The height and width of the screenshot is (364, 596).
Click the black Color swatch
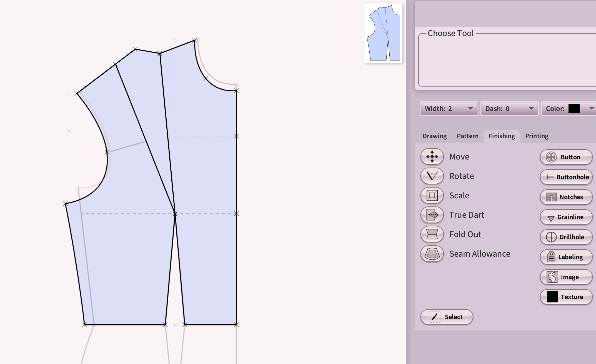pyautogui.click(x=574, y=108)
